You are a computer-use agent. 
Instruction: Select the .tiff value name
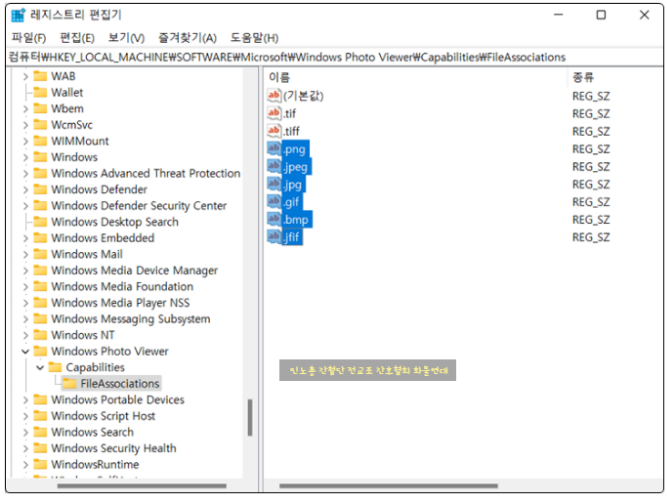(x=292, y=131)
